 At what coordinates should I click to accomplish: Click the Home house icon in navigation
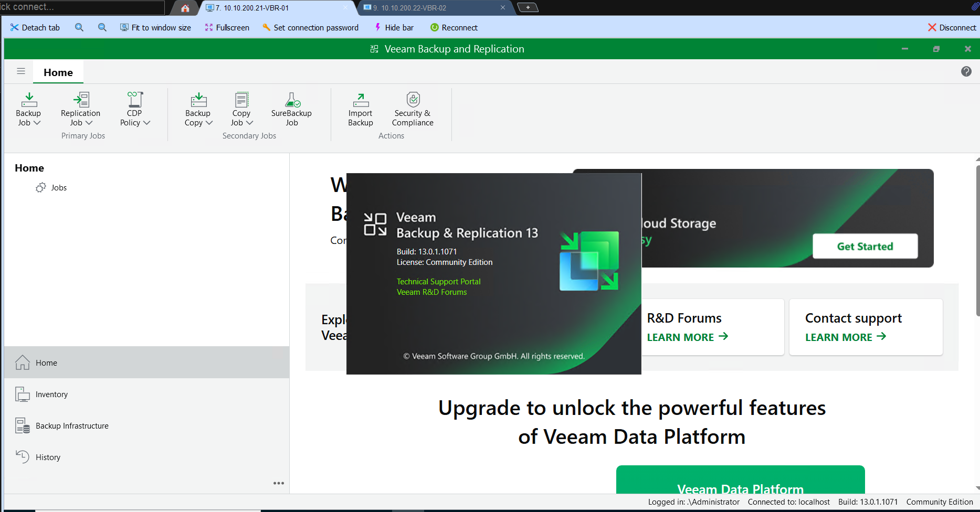[x=23, y=362]
